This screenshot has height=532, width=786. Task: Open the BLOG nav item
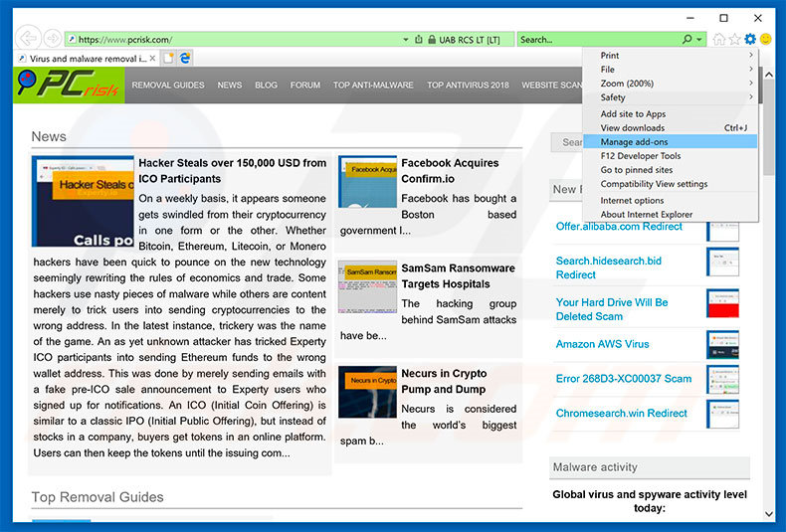tap(267, 86)
